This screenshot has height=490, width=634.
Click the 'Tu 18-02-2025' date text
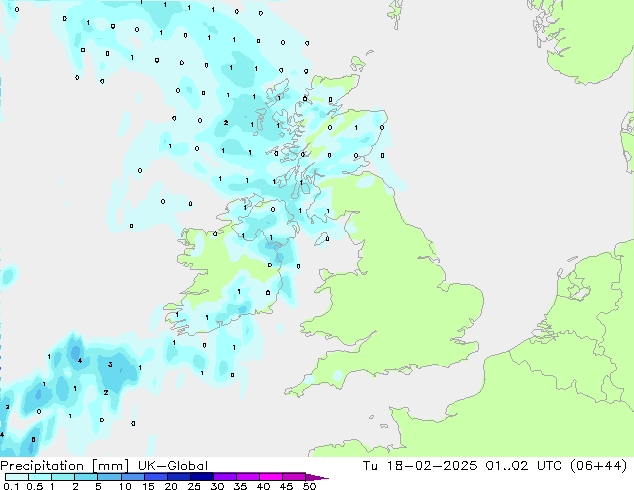click(420, 466)
